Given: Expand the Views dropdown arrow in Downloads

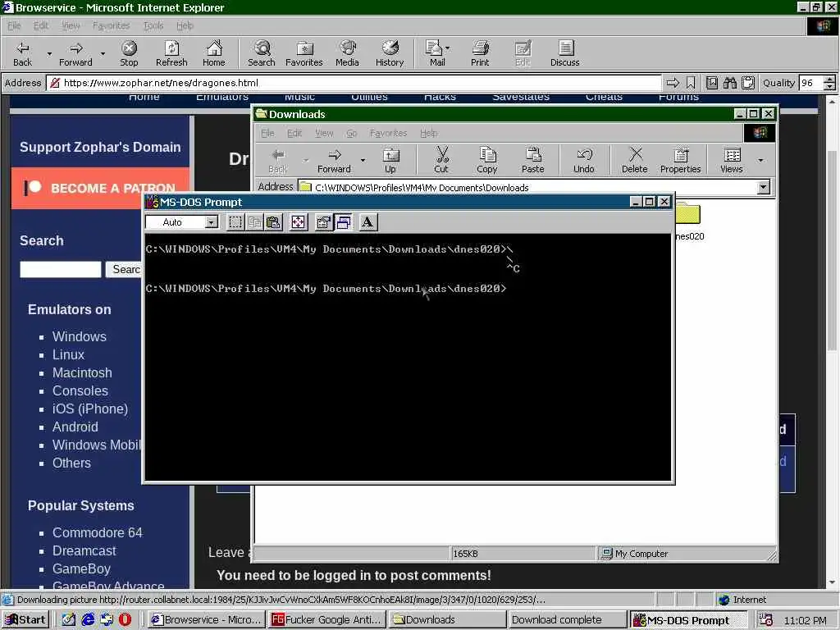Looking at the screenshot, I should (x=760, y=160).
